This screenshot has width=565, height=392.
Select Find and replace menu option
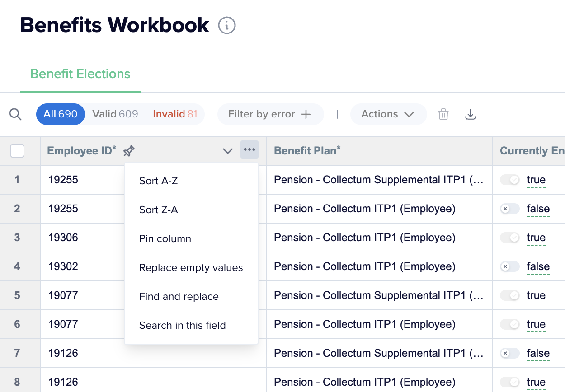click(x=179, y=297)
